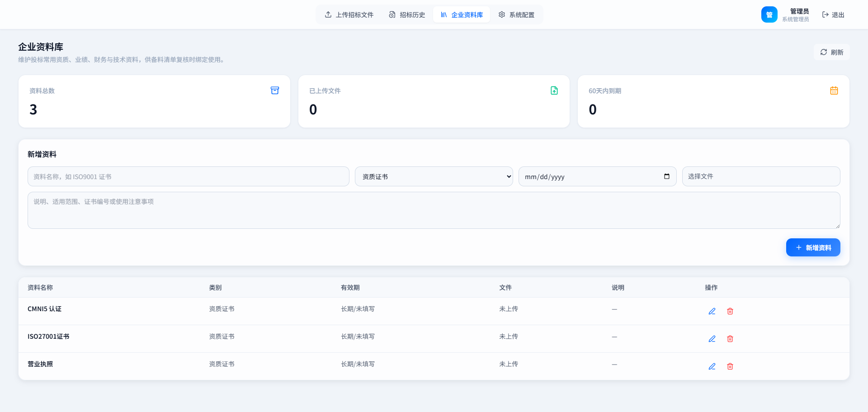Click the description textarea for 说明
This screenshot has width=868, height=412.
coord(434,210)
